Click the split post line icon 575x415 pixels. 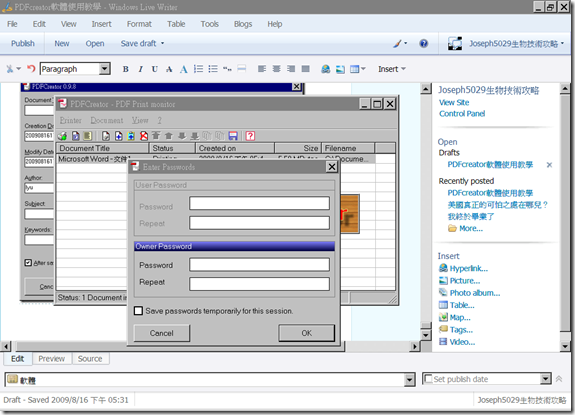[241, 69]
